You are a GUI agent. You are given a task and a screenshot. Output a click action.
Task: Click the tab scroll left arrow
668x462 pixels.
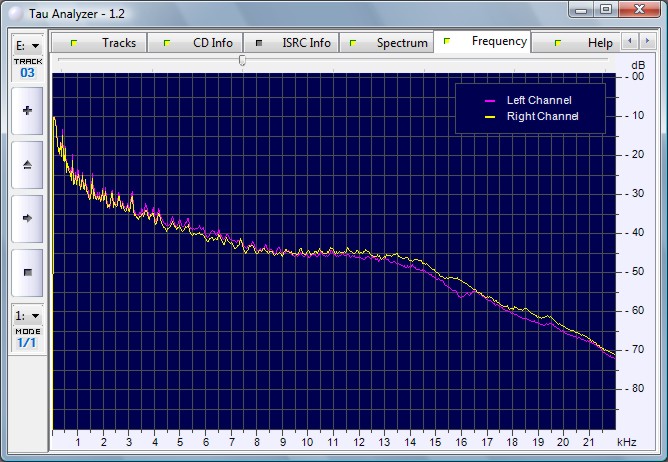(x=628, y=42)
